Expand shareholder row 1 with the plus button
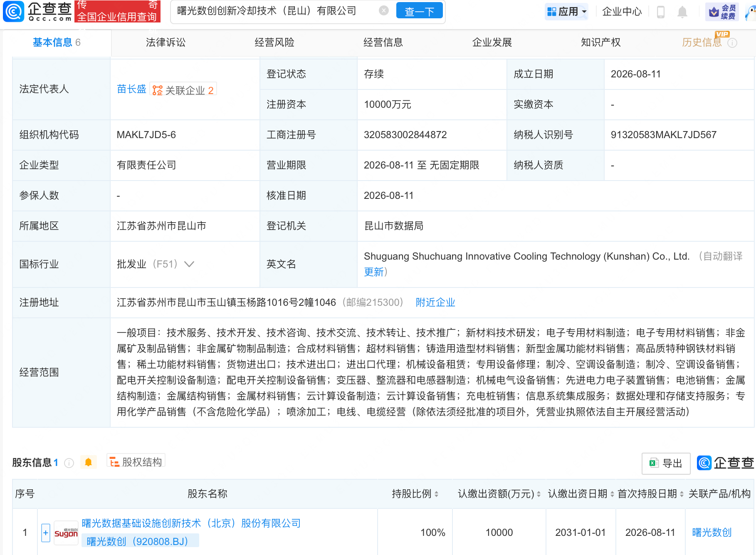This screenshot has height=555, width=756. [x=46, y=533]
